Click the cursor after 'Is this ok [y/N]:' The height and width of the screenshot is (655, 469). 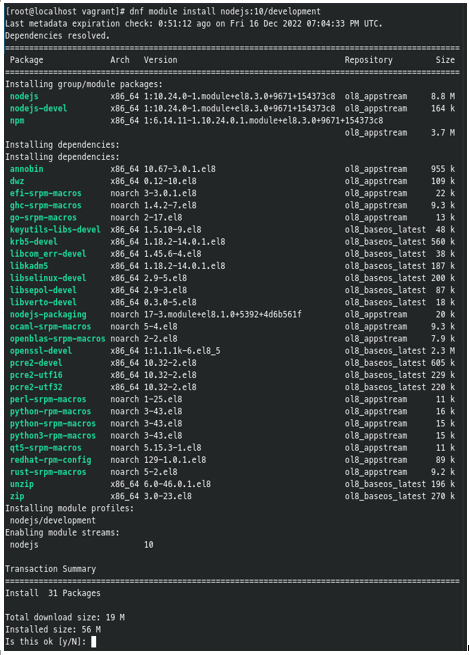(94, 641)
